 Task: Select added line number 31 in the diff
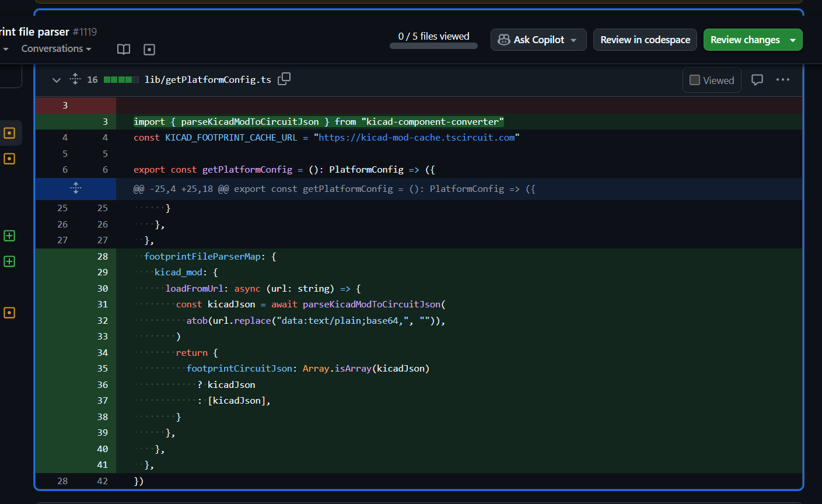103,304
